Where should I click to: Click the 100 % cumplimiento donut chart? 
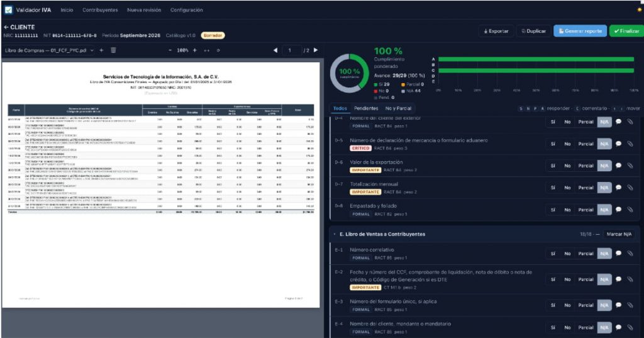coord(349,73)
